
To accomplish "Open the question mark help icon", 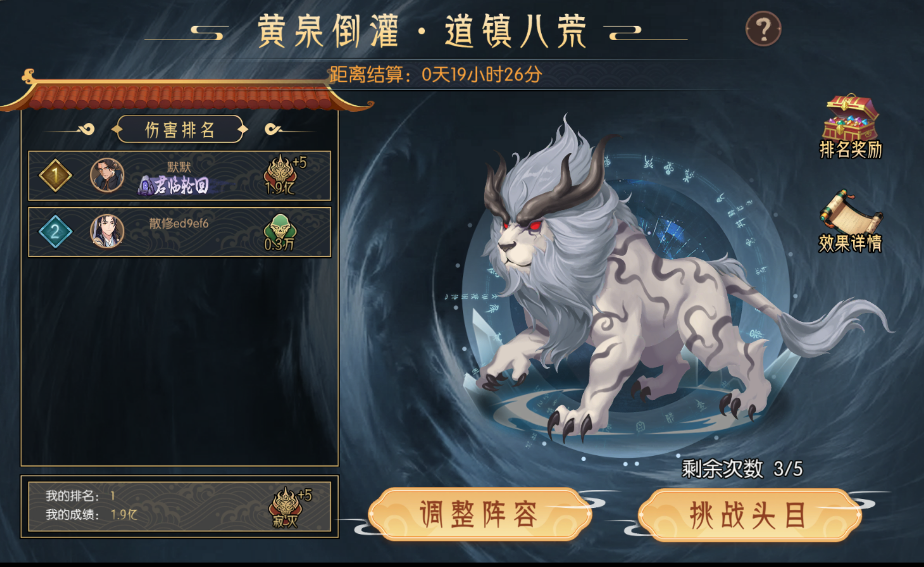I will (763, 29).
